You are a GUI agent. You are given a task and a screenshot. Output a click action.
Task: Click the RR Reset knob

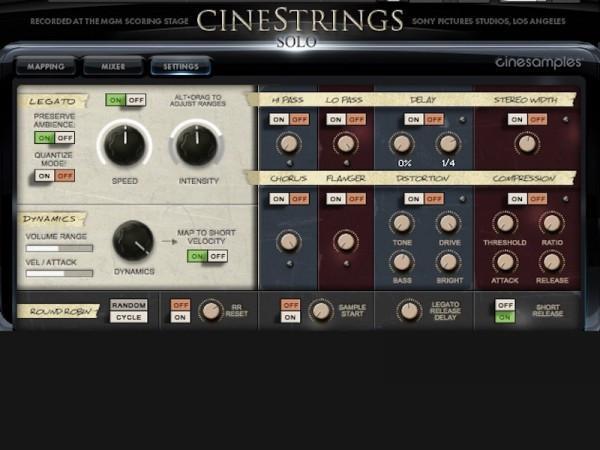pyautogui.click(x=210, y=311)
